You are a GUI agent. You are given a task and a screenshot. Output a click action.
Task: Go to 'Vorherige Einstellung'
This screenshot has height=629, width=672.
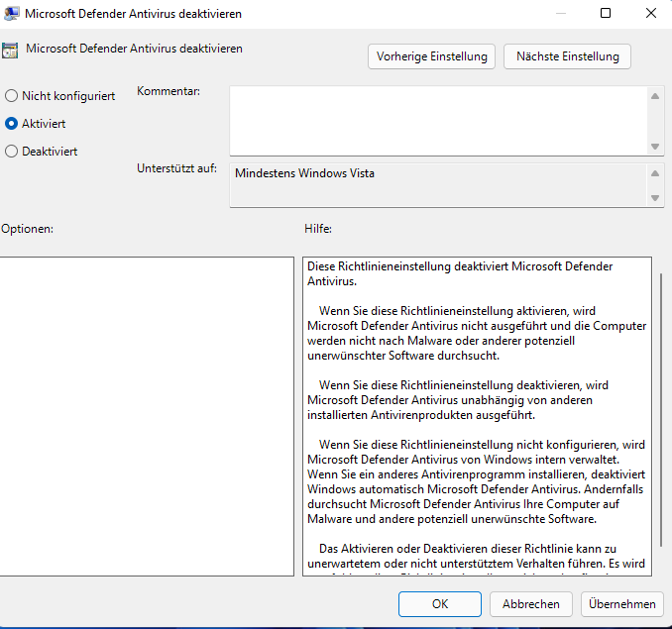[x=432, y=56]
